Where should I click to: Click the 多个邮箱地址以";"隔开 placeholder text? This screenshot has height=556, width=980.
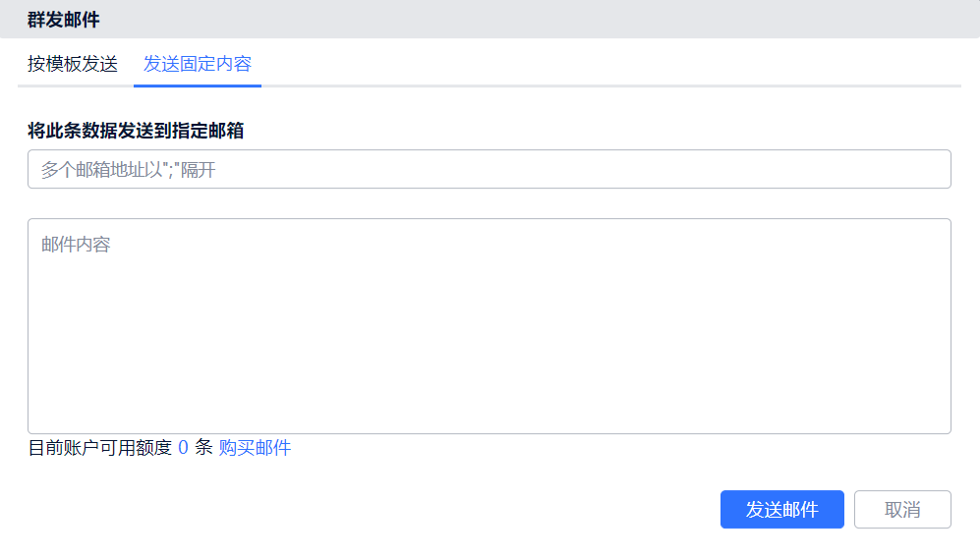pos(128,170)
